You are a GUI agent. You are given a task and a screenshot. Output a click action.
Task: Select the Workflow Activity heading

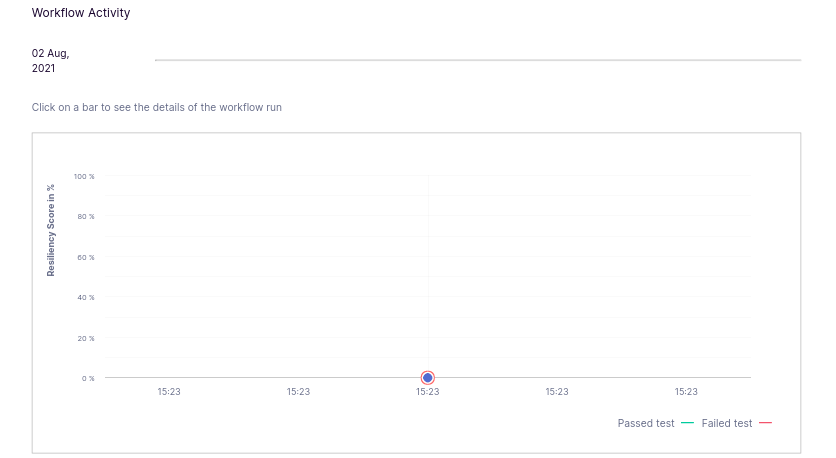(x=81, y=13)
